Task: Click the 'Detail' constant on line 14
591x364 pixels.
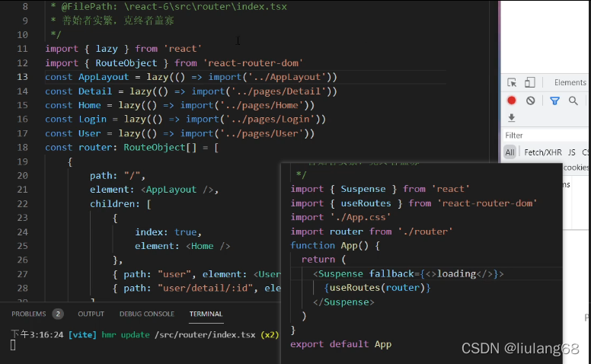Action: (95, 91)
